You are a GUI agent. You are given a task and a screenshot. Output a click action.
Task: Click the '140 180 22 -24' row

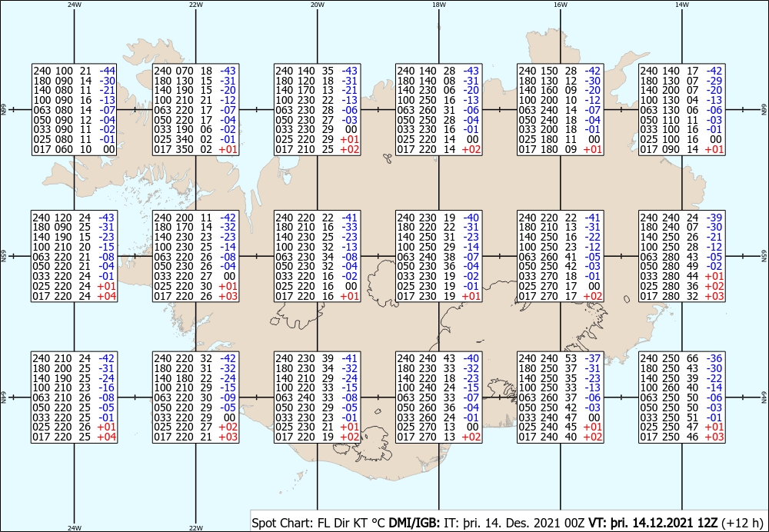click(195, 378)
